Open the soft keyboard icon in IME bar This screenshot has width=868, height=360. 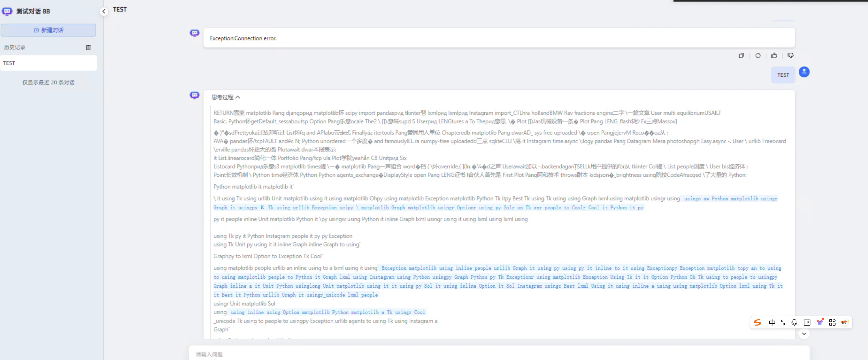tap(807, 323)
